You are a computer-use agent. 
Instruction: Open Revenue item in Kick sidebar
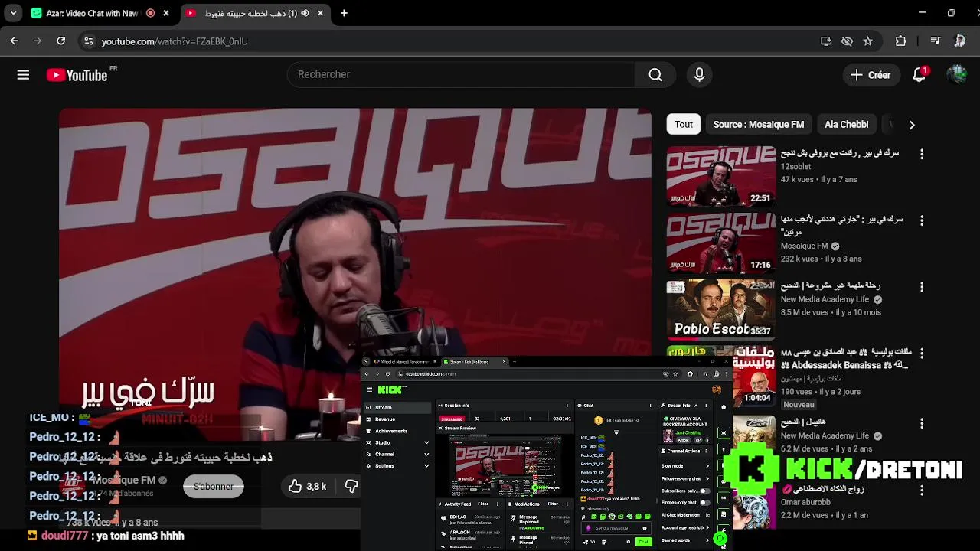(x=397, y=419)
